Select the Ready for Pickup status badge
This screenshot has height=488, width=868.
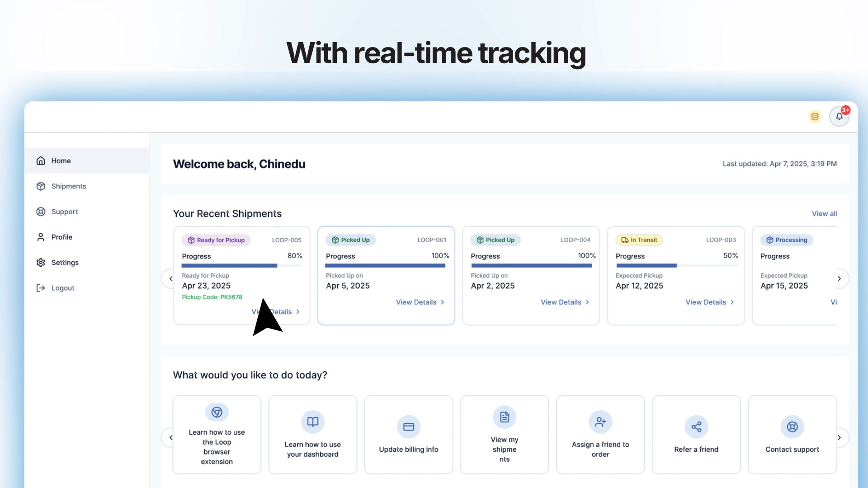(216, 240)
